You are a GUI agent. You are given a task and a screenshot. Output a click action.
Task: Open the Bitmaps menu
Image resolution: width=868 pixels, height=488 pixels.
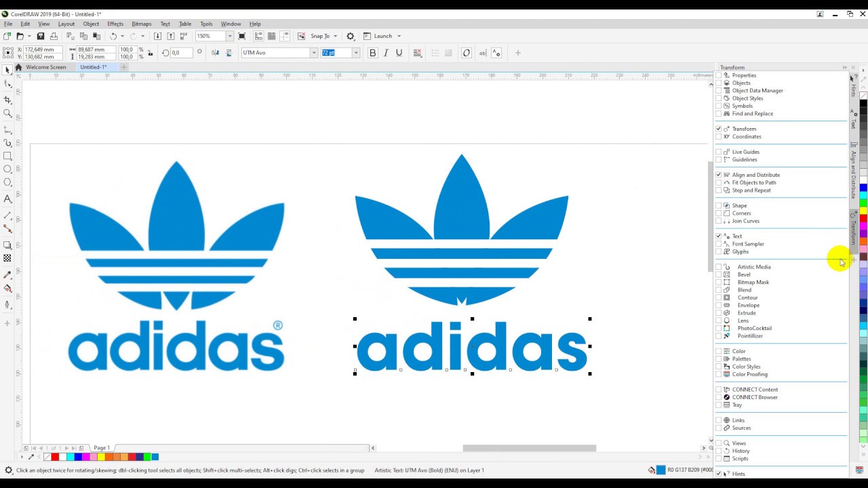[142, 24]
